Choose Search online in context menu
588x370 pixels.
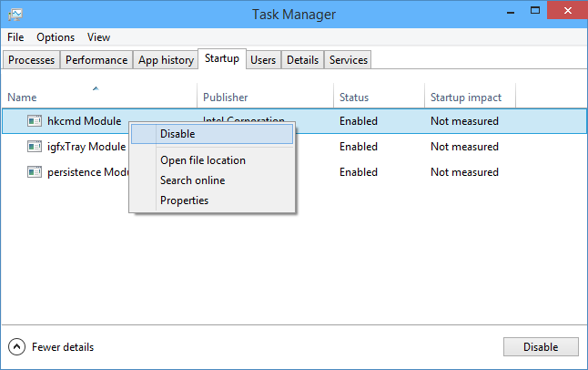click(212, 180)
